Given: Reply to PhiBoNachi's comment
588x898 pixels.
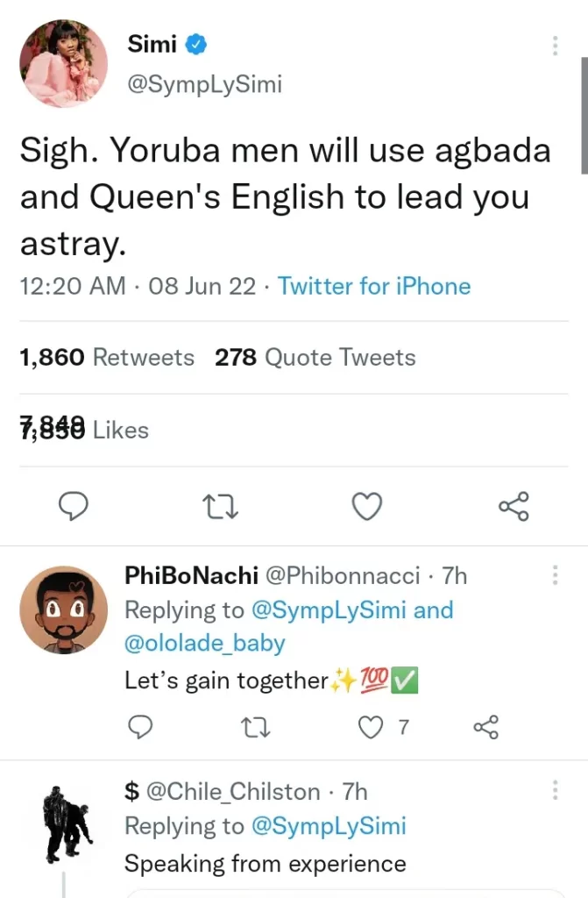Looking at the screenshot, I should [140, 726].
